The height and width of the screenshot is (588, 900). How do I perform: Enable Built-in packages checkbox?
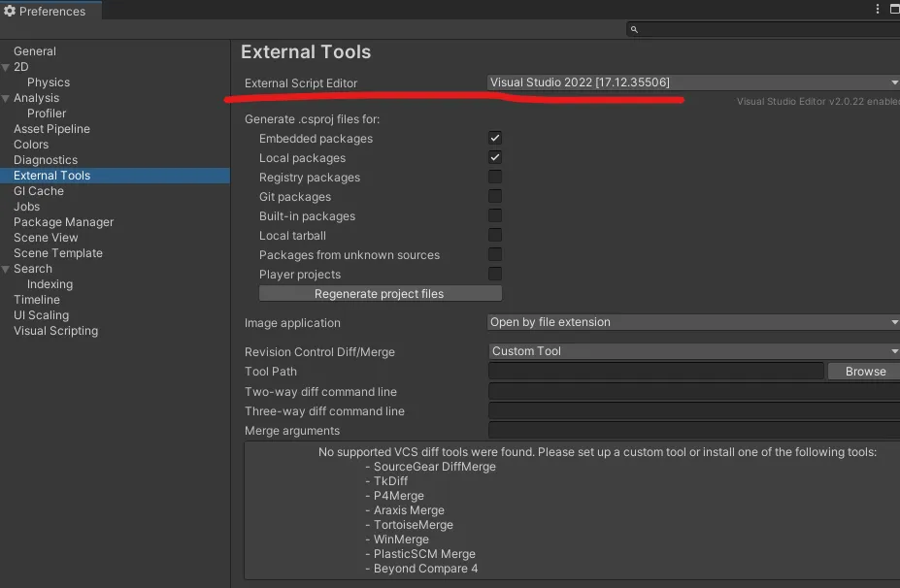click(x=495, y=215)
